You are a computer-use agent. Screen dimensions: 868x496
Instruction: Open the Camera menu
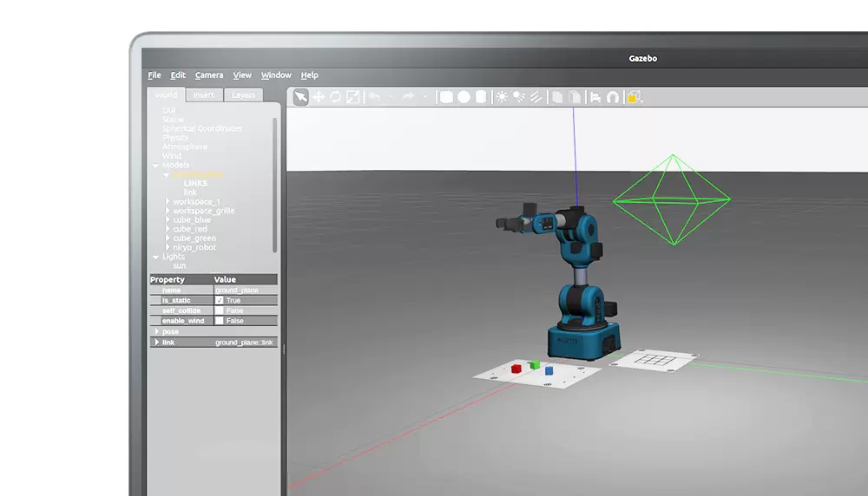(x=209, y=75)
